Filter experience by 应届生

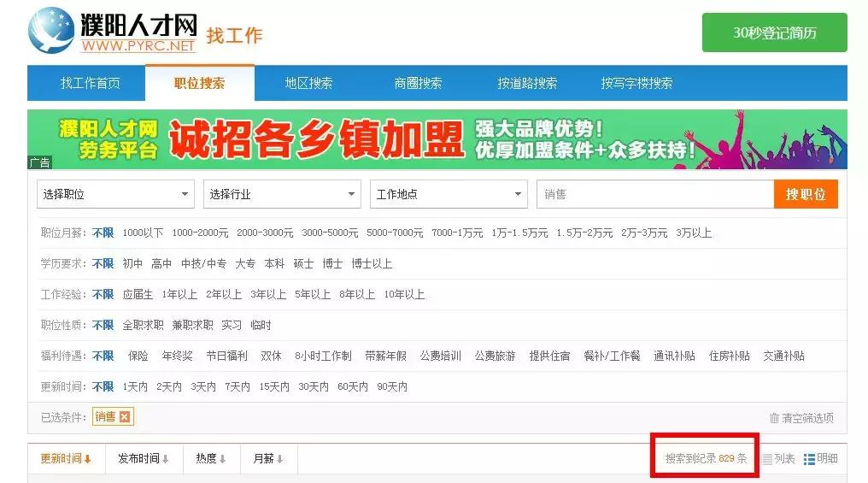[138, 295]
